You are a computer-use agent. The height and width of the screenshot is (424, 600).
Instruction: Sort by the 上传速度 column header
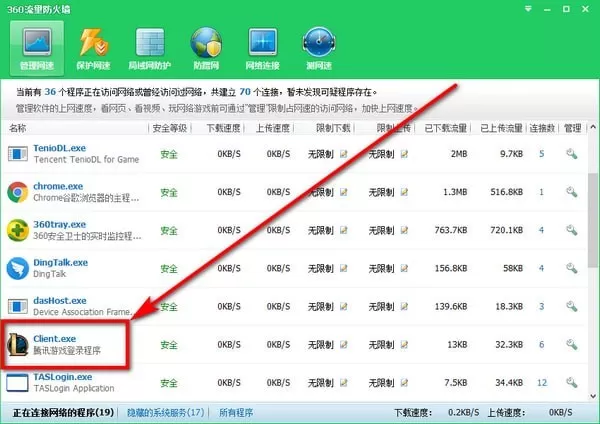click(x=272, y=128)
